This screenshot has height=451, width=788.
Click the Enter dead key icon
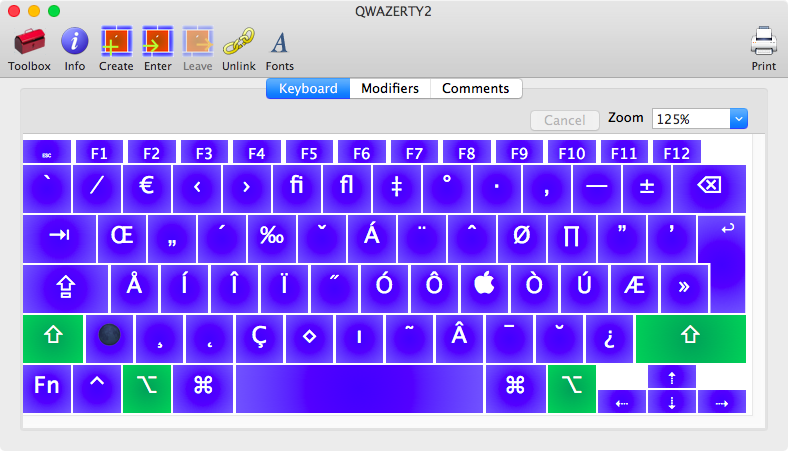tap(157, 43)
